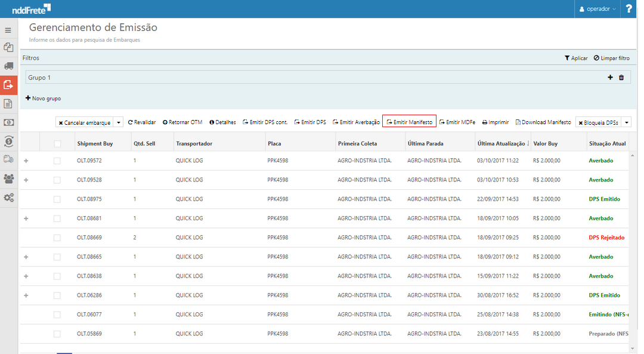Open the Bloqueia DPSs dropdown arrow
This screenshot has width=644, height=354.
626,122
